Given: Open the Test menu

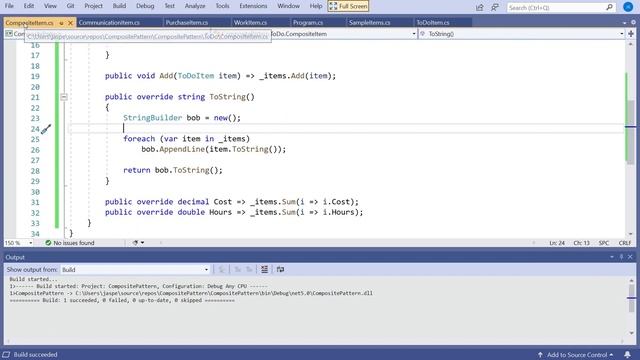Looking at the screenshot, I should [169, 6].
